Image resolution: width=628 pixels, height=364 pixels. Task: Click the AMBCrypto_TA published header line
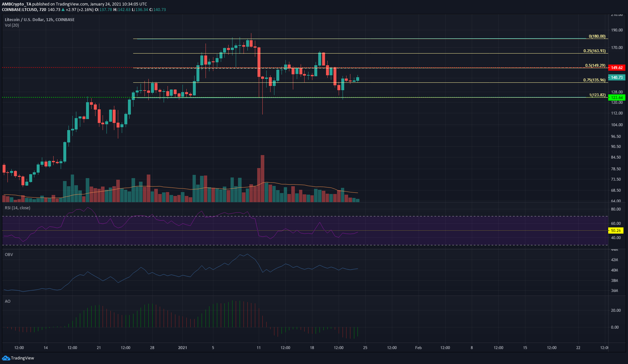coord(74,4)
